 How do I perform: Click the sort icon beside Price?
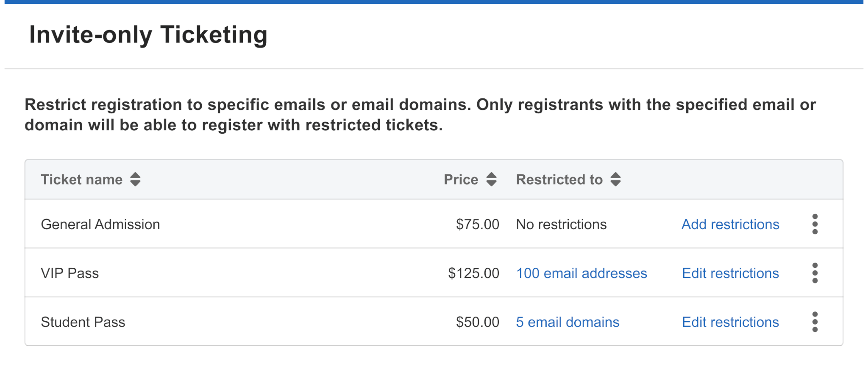point(491,180)
